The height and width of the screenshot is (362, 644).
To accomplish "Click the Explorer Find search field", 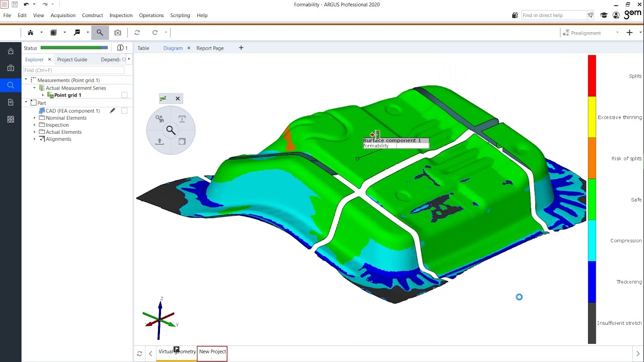I will 74,70.
